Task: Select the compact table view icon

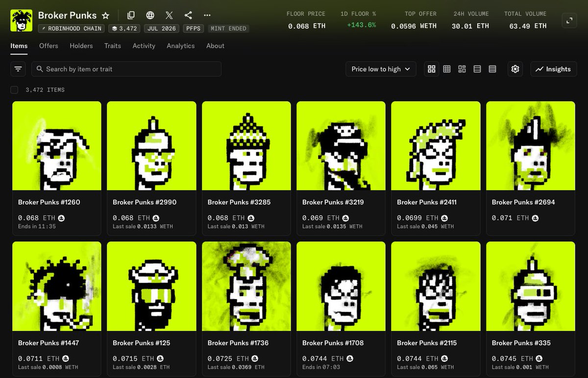Action: pos(492,69)
